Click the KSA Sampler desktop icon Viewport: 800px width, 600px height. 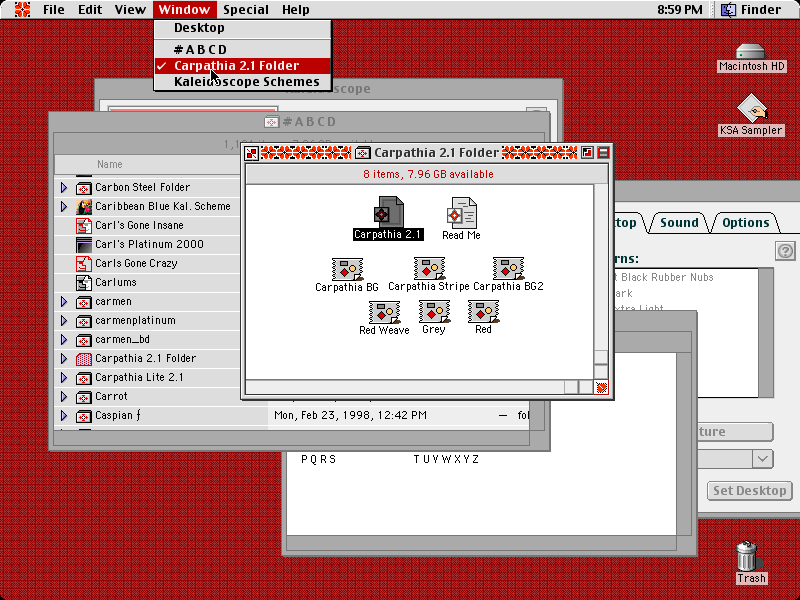752,108
